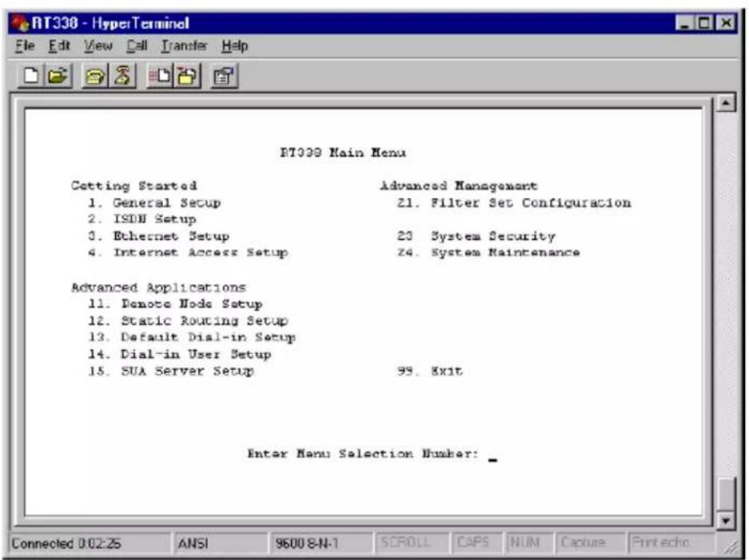Close the HyperTerminal window
The image size is (749, 560).
[726, 23]
